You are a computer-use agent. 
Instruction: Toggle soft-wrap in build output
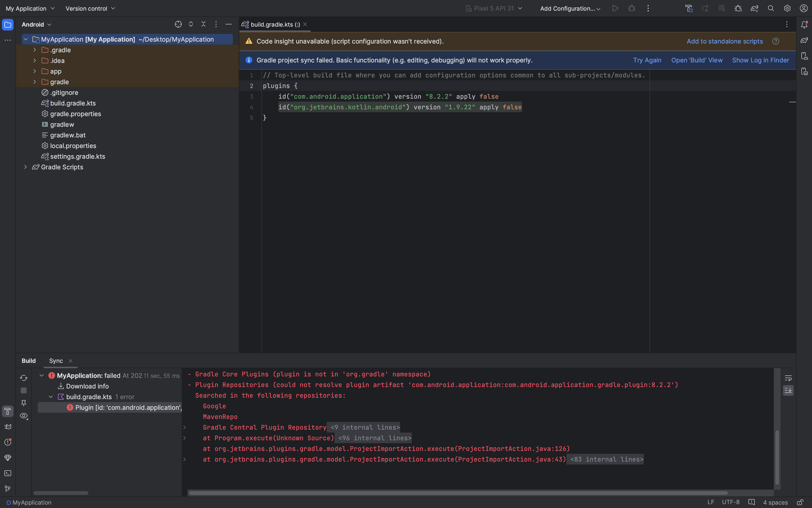pos(788,378)
